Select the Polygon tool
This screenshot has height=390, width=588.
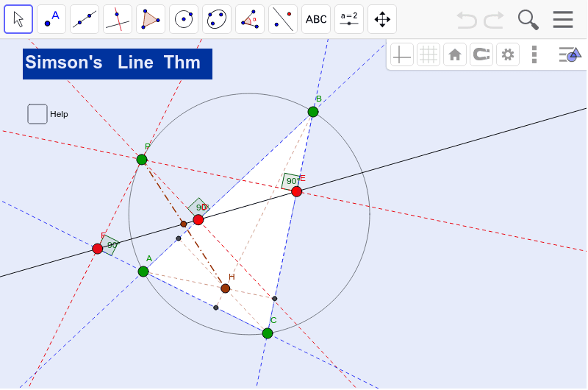pyautogui.click(x=151, y=19)
